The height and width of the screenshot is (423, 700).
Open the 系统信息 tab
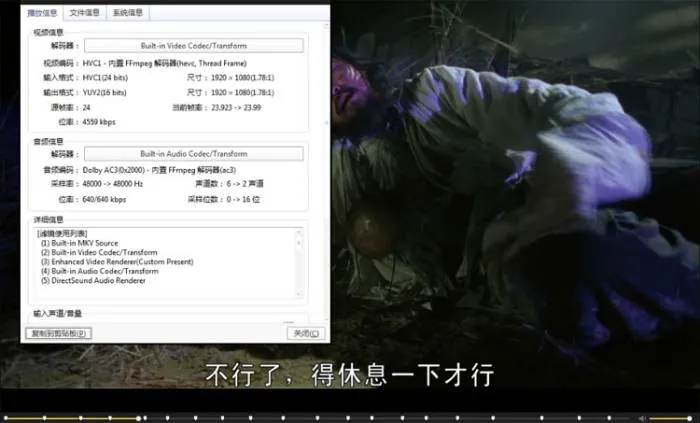[128, 12]
